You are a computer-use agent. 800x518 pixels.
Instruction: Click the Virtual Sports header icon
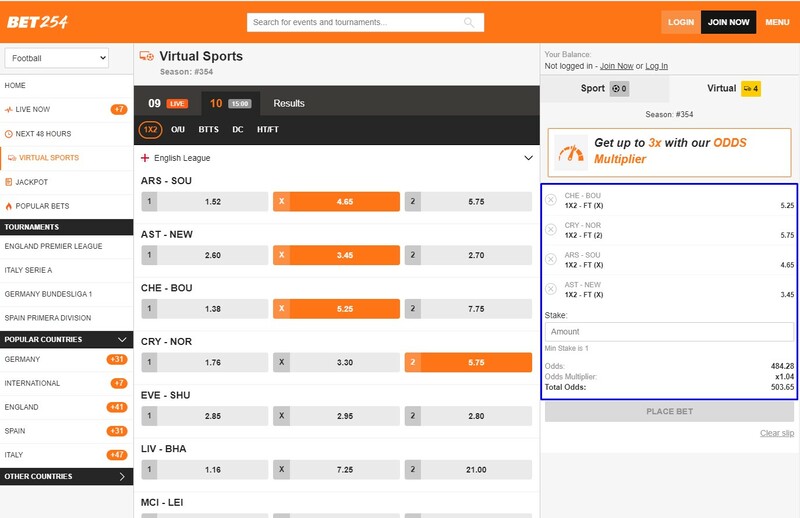pyautogui.click(x=147, y=56)
